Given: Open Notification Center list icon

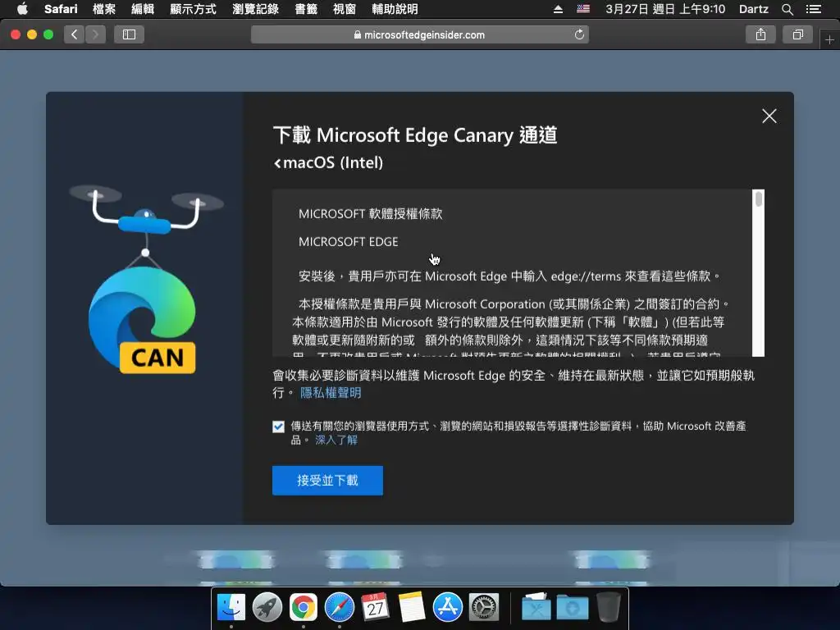Looking at the screenshot, I should tap(813, 9).
